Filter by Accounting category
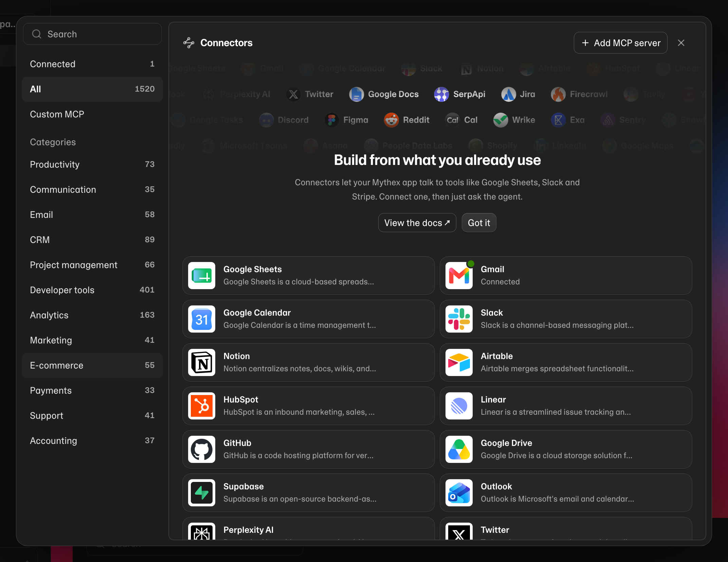The height and width of the screenshot is (562, 728). coord(92,441)
